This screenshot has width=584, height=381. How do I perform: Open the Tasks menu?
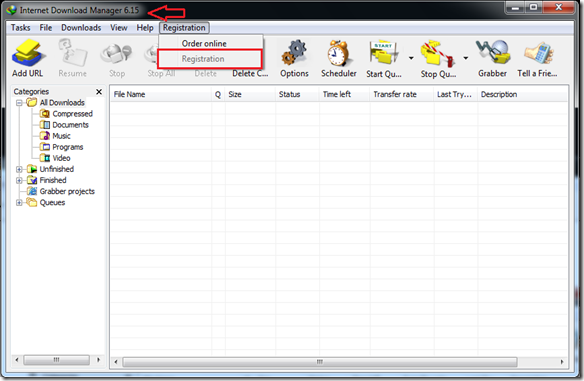(20, 28)
